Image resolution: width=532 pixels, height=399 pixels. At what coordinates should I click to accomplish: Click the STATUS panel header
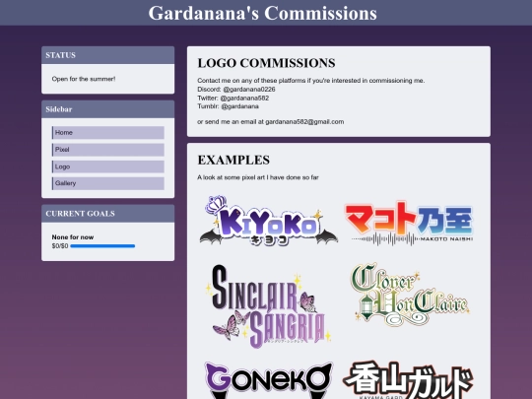coord(108,55)
